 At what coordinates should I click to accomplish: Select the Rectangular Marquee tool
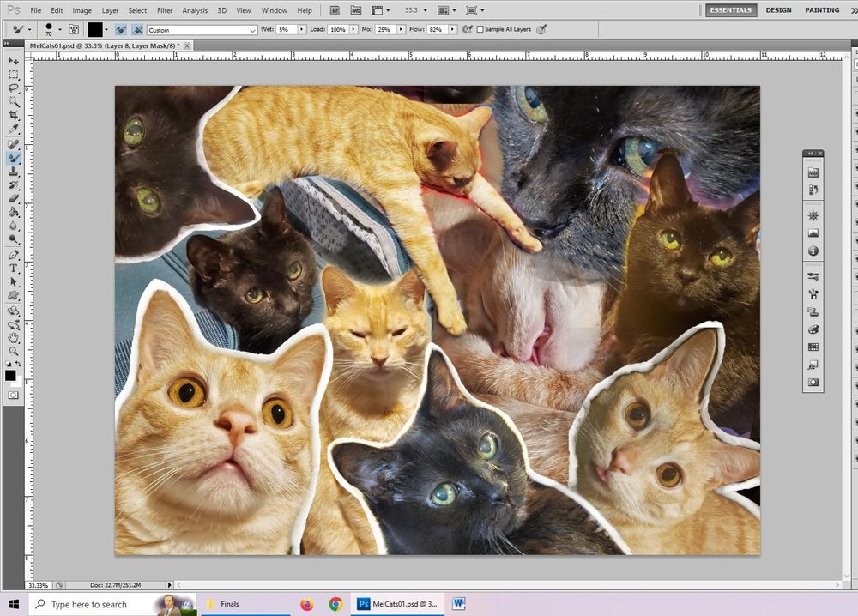(x=13, y=75)
